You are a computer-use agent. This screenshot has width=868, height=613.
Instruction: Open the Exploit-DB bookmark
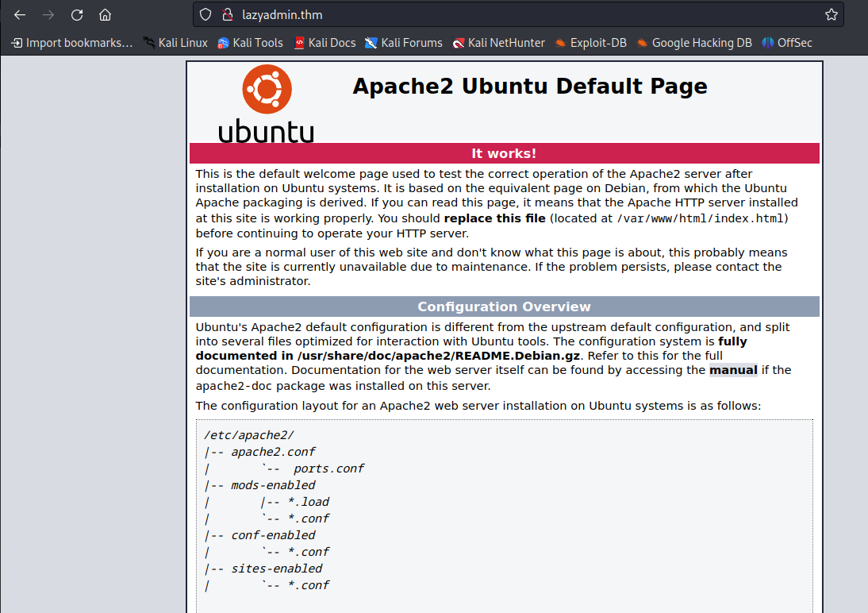590,43
